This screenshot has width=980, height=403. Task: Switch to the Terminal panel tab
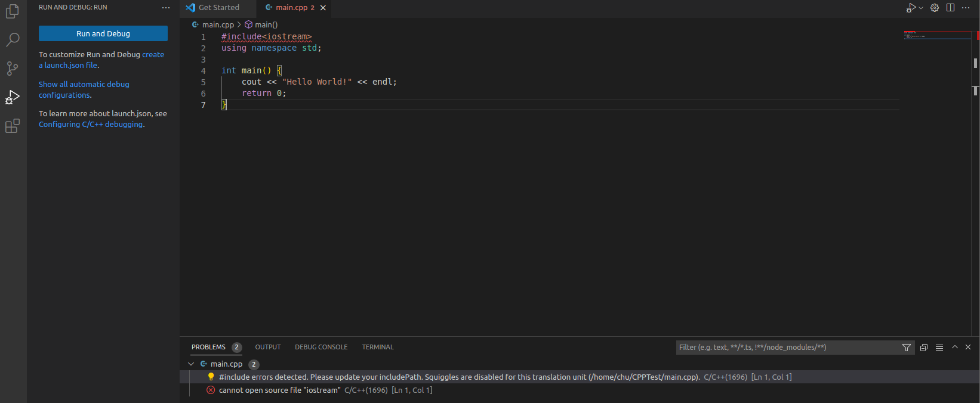[x=378, y=347]
